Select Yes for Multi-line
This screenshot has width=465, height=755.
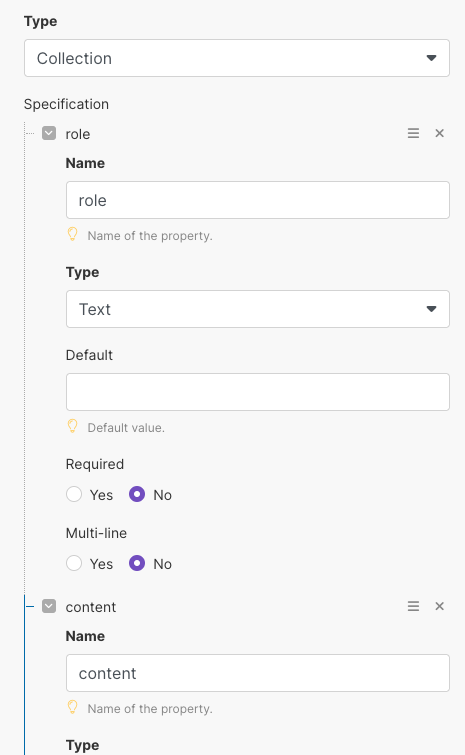pyautogui.click(x=74, y=563)
